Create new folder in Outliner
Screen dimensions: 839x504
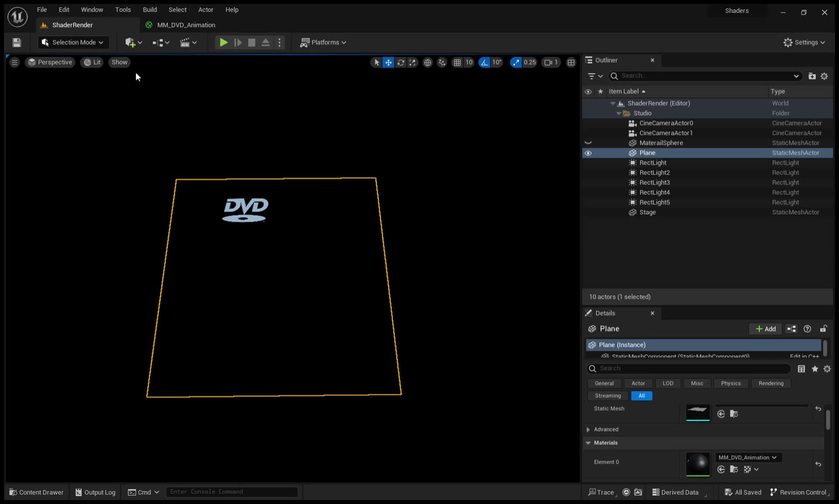pos(812,76)
